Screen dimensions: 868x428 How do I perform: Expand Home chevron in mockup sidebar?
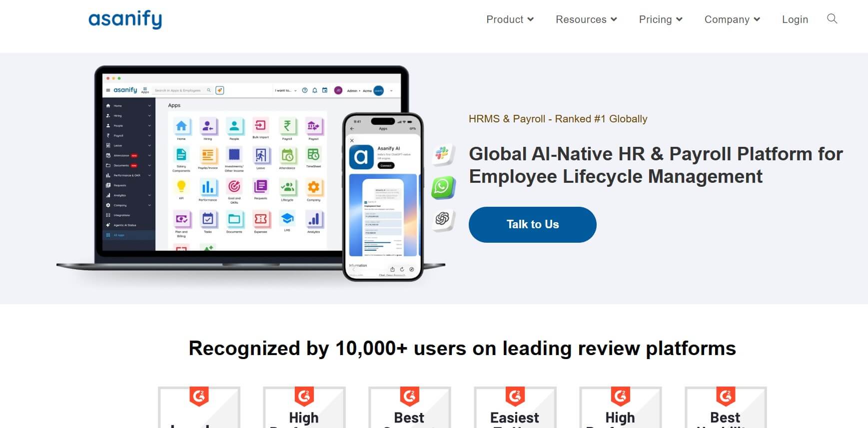tap(149, 106)
